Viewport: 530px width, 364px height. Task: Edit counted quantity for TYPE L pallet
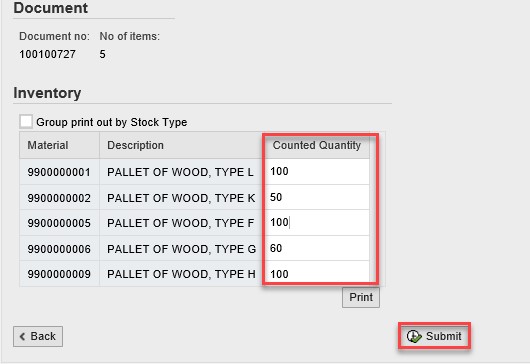(x=318, y=171)
